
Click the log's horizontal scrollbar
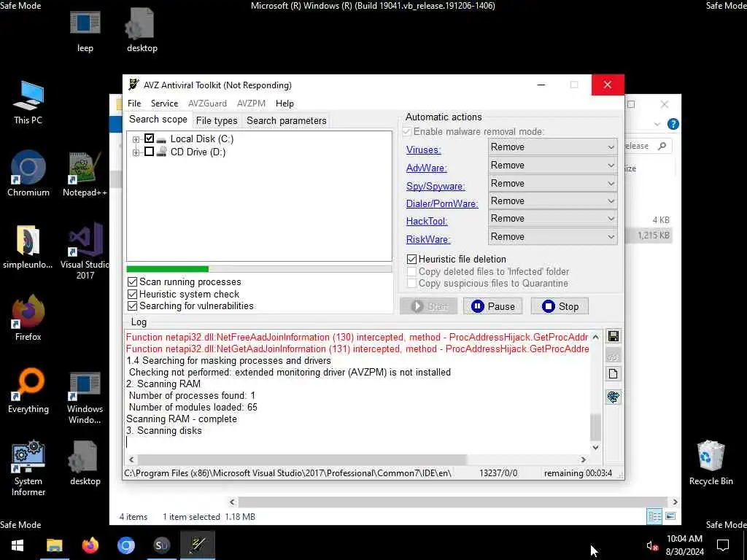pyautogui.click(x=302, y=459)
